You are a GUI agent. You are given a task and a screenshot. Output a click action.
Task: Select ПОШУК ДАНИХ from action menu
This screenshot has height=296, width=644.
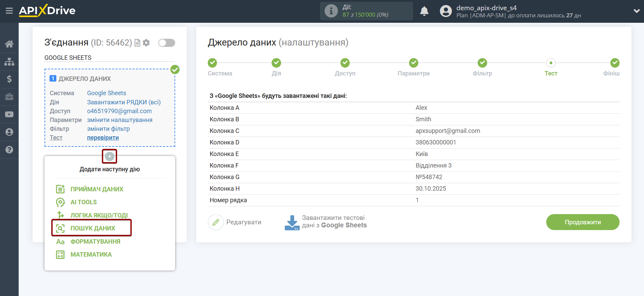pos(92,228)
